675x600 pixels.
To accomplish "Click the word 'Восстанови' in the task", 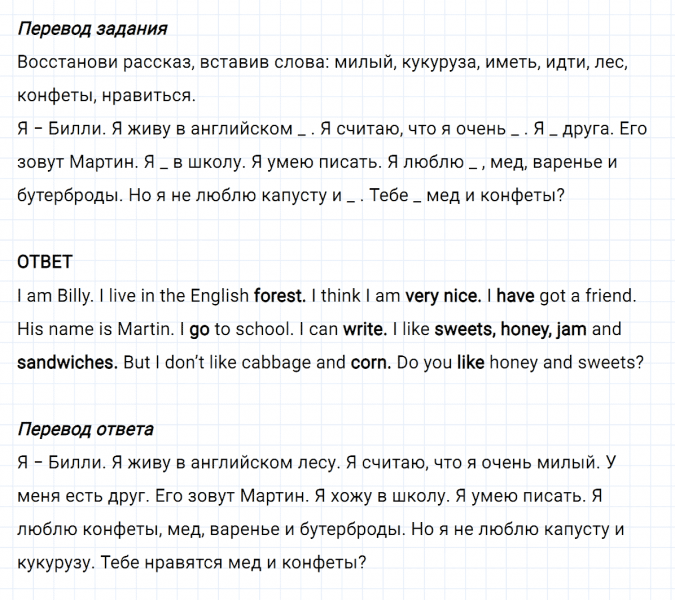I will (66, 62).
